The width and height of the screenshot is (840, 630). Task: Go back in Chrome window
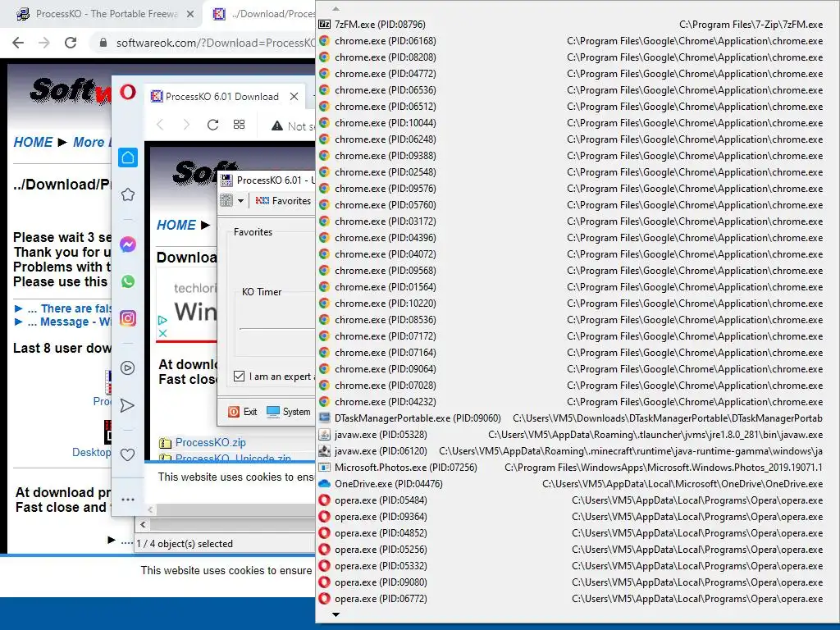click(18, 43)
